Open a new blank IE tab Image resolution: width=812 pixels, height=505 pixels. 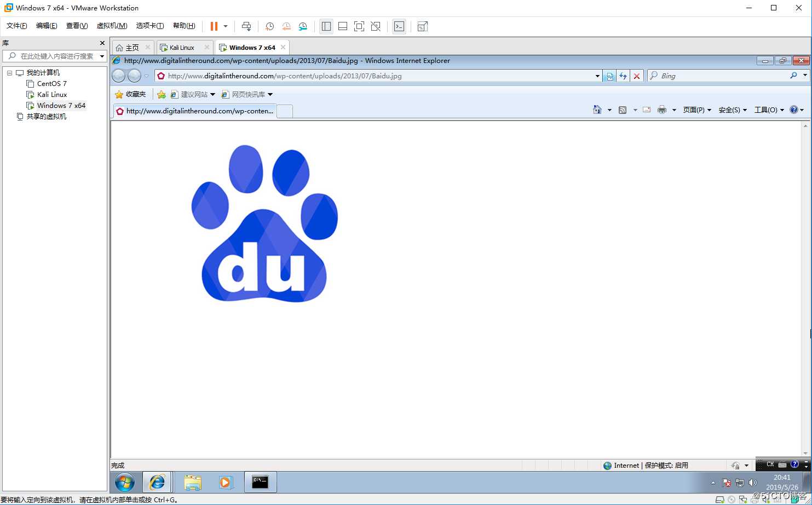[285, 111]
